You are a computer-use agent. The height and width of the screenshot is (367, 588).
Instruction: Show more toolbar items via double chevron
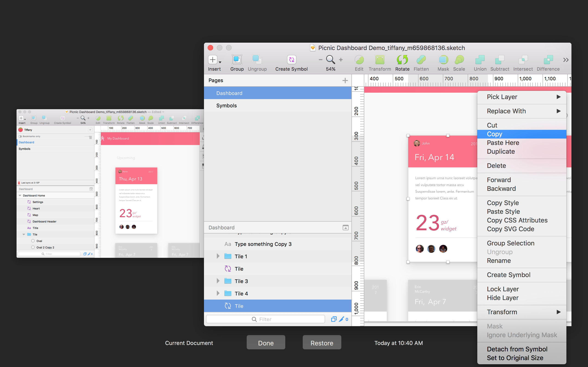coord(566,60)
